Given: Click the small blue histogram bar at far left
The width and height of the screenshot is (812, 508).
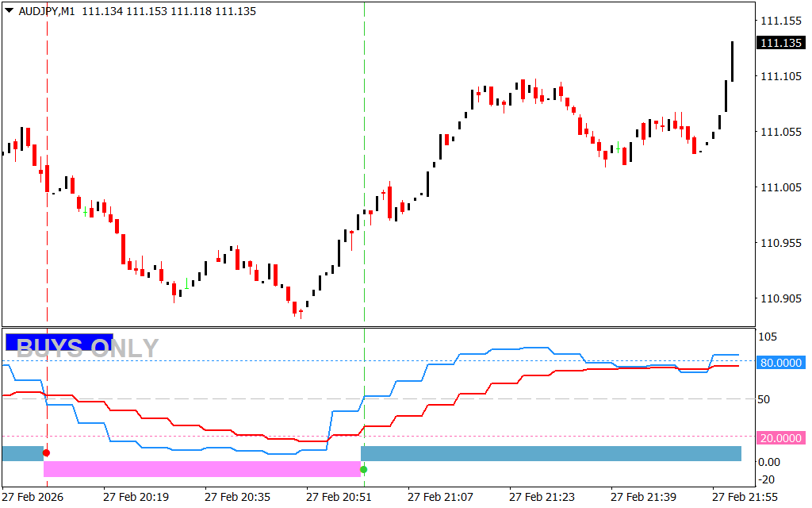Looking at the screenshot, I should coord(22,453).
